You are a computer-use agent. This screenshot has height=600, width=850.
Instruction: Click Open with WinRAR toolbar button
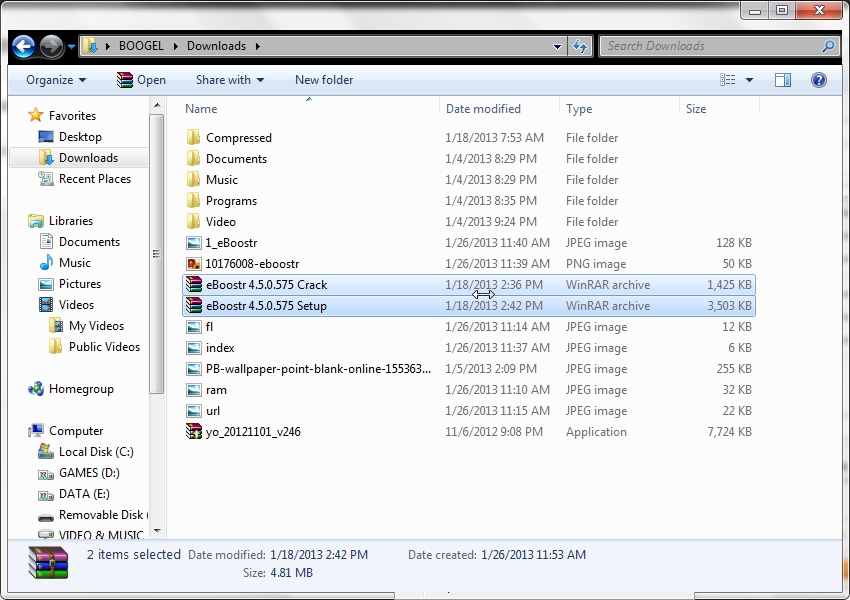point(141,80)
